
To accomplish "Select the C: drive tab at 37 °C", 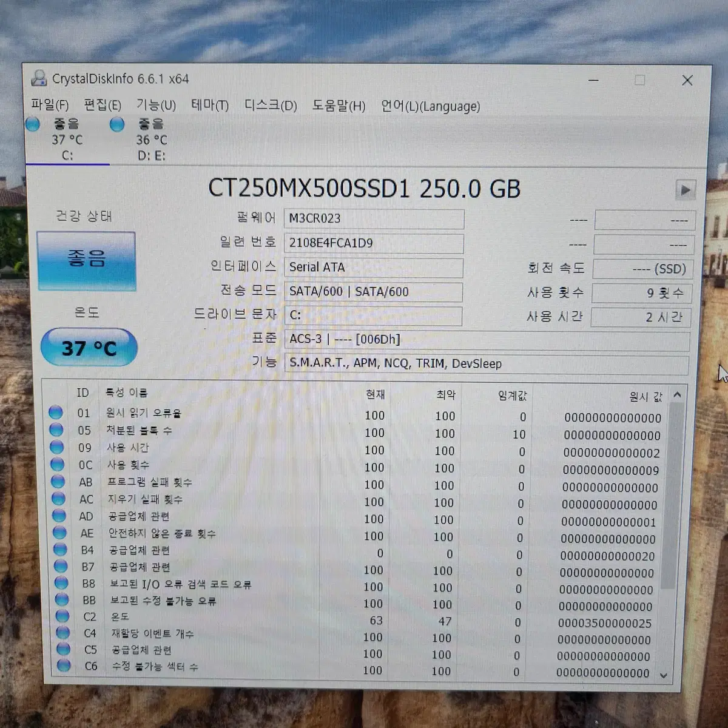I will pyautogui.click(x=67, y=140).
